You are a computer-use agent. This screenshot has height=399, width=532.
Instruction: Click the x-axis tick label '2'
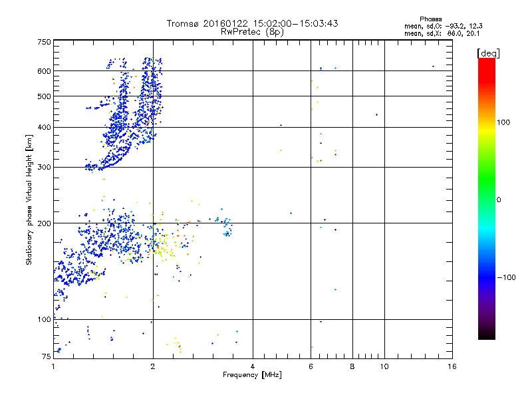coord(153,366)
